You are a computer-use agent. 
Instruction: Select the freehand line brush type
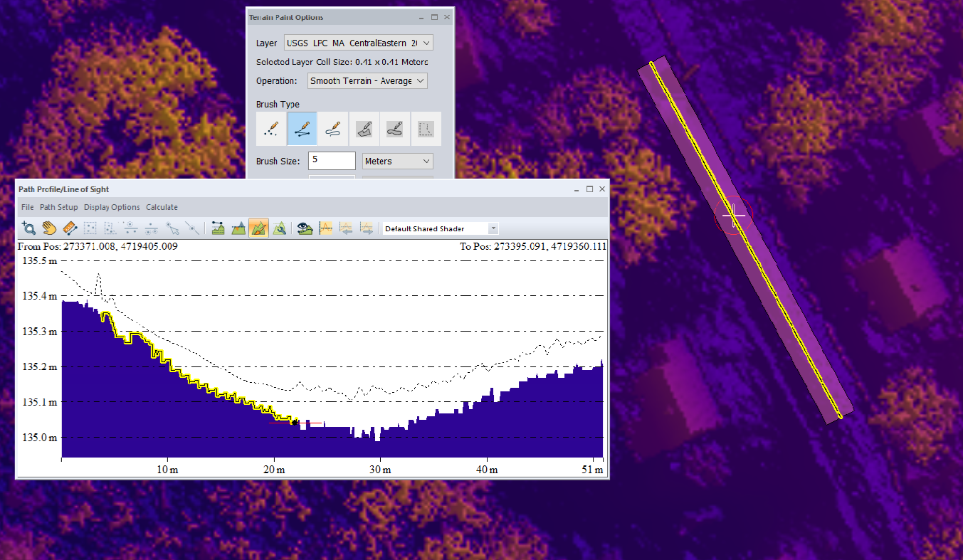[x=333, y=129]
